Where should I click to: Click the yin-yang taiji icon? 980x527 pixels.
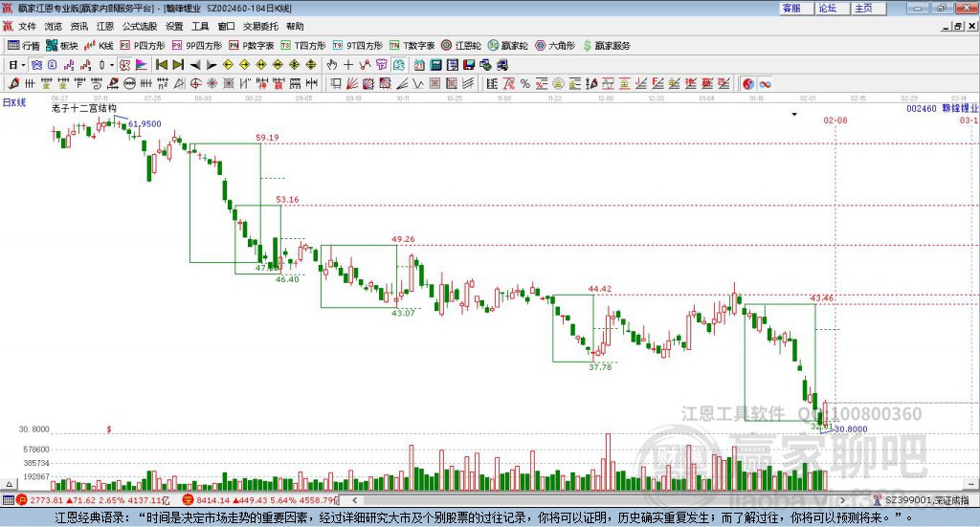coord(748,83)
